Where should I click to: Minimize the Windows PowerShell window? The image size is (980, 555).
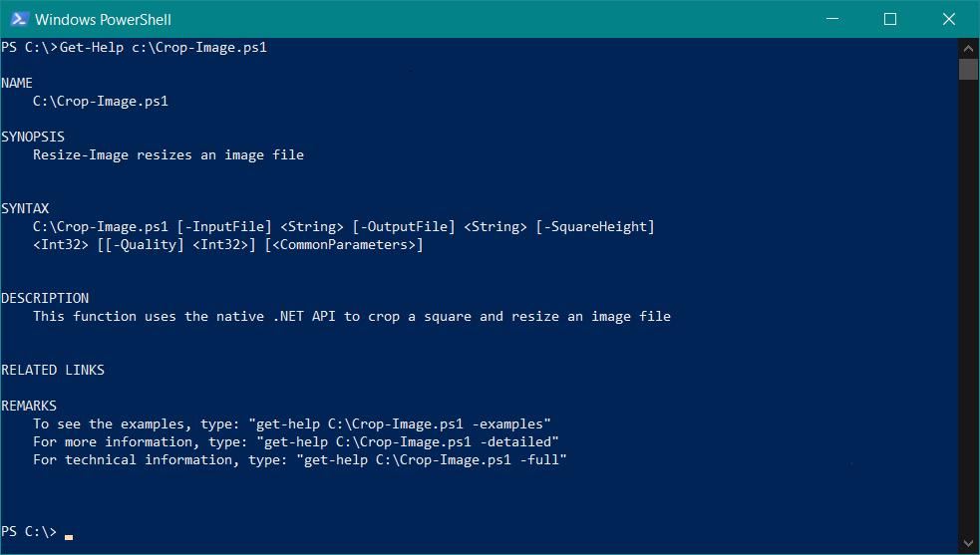tap(833, 19)
